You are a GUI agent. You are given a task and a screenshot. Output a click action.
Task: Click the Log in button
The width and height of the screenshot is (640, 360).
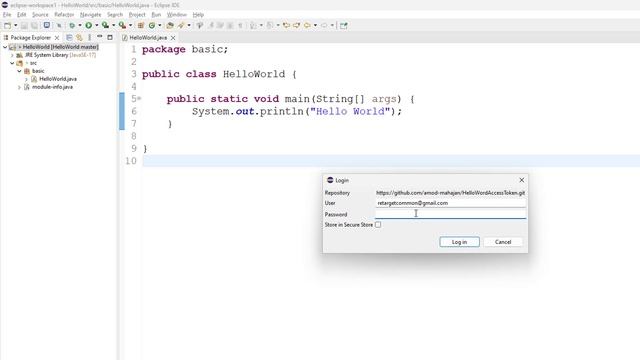tap(459, 242)
